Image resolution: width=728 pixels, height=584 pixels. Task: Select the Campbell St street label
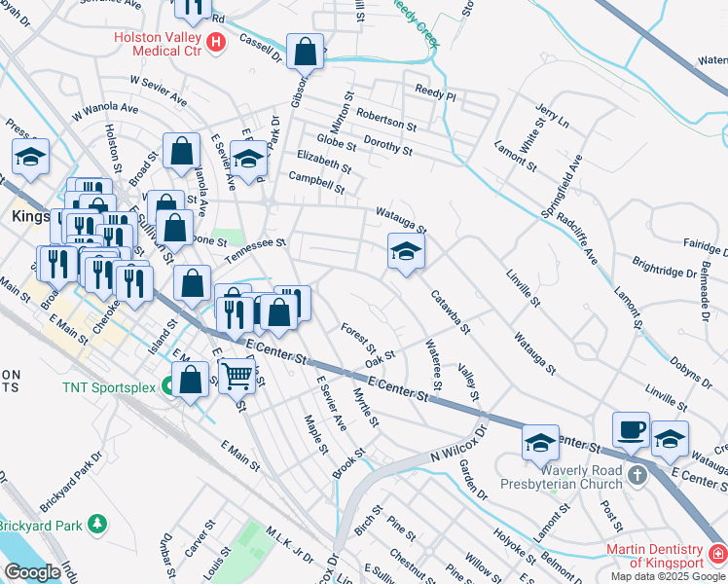point(316,182)
